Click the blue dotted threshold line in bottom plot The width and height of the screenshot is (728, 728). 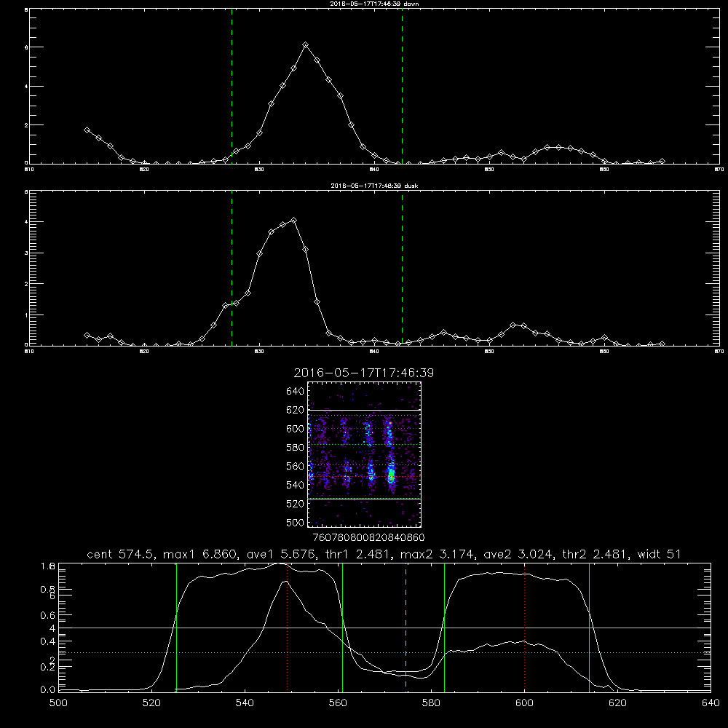pyautogui.click(x=384, y=653)
